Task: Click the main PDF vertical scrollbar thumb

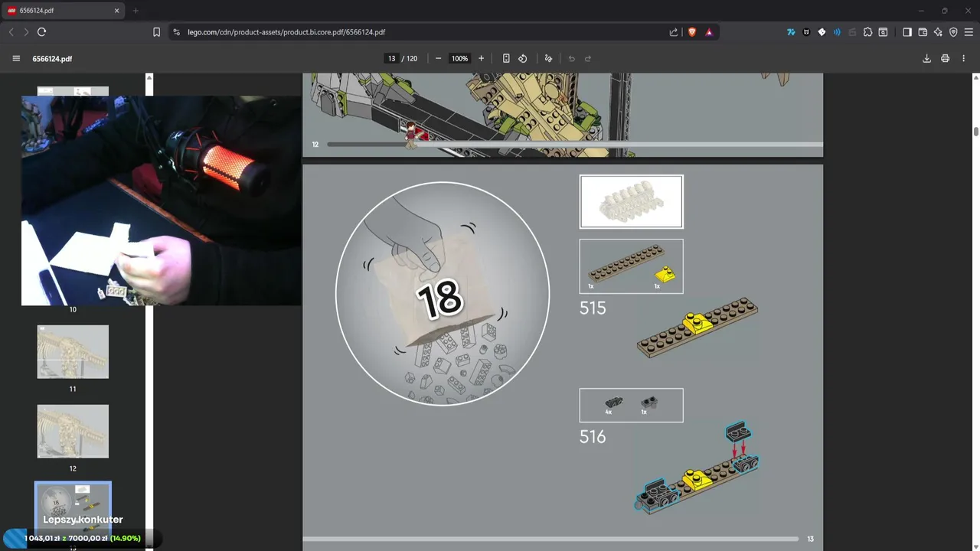Action: coord(976,131)
